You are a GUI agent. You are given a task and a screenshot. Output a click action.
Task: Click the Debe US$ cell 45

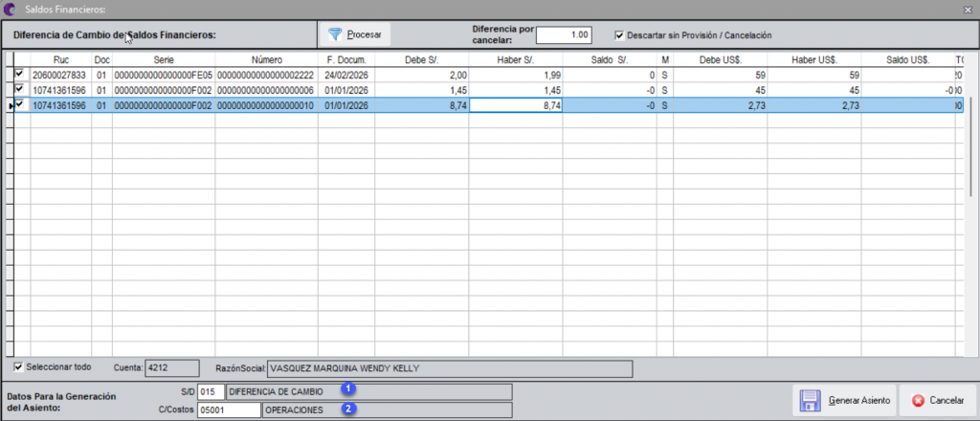click(x=720, y=91)
